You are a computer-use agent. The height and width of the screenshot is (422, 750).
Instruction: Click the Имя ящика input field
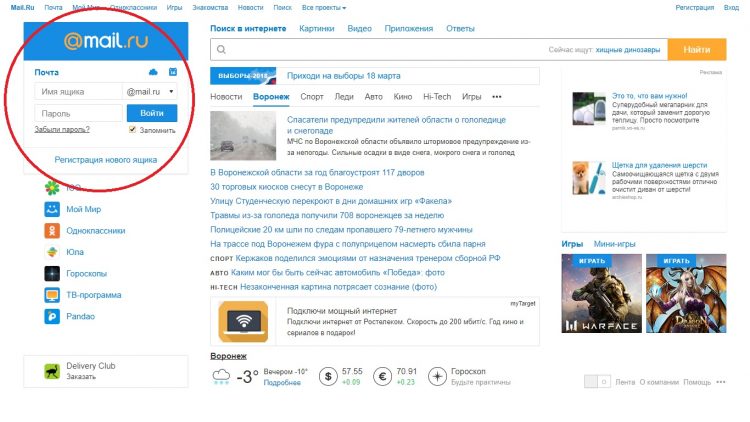78,91
